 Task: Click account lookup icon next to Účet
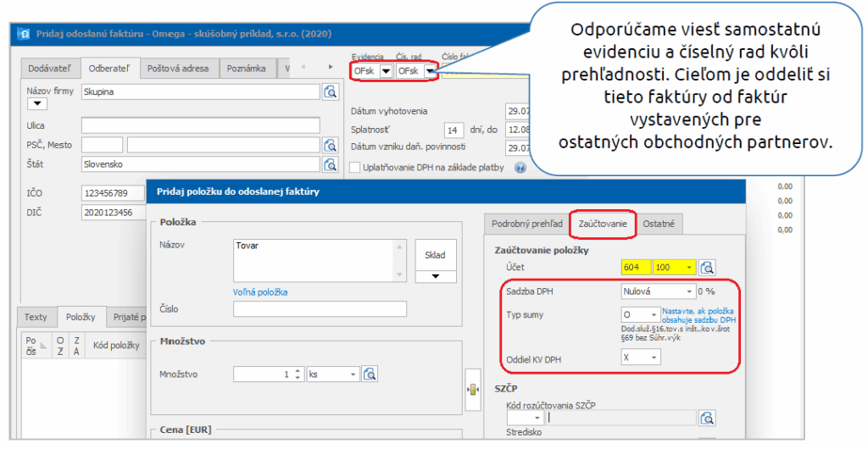707,268
